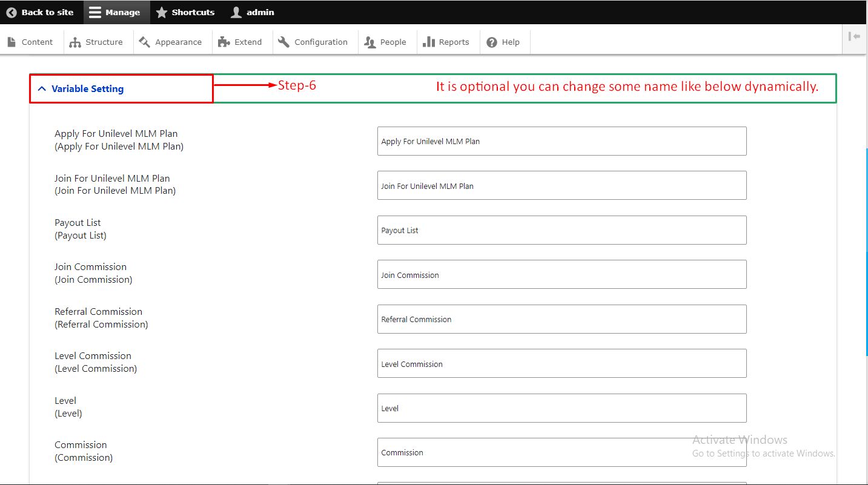Click the Content page icon

[12, 42]
